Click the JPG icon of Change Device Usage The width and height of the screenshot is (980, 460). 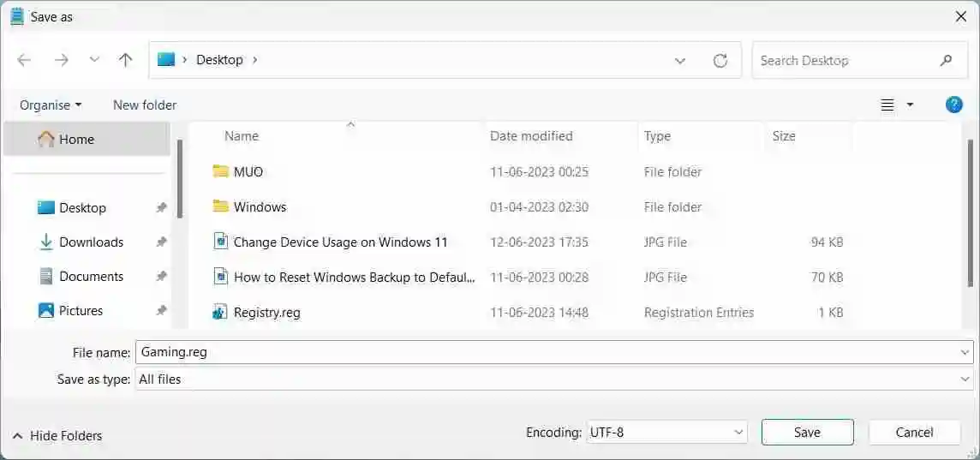point(220,242)
